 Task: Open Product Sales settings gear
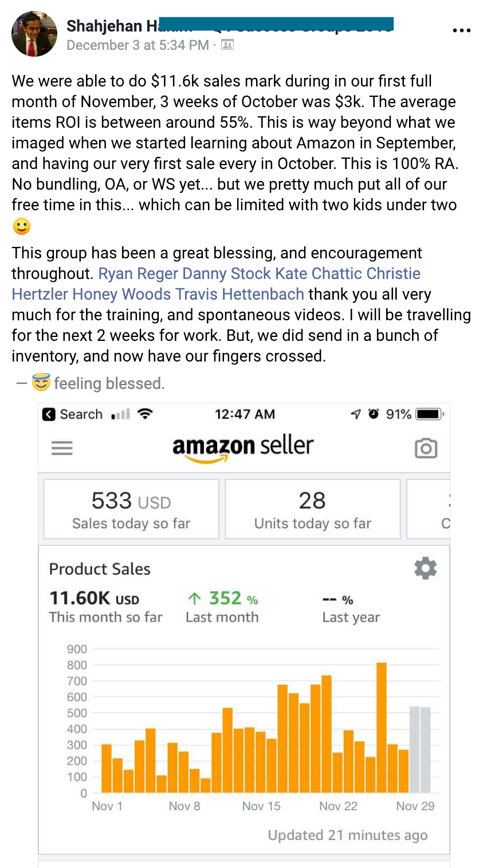click(x=425, y=568)
